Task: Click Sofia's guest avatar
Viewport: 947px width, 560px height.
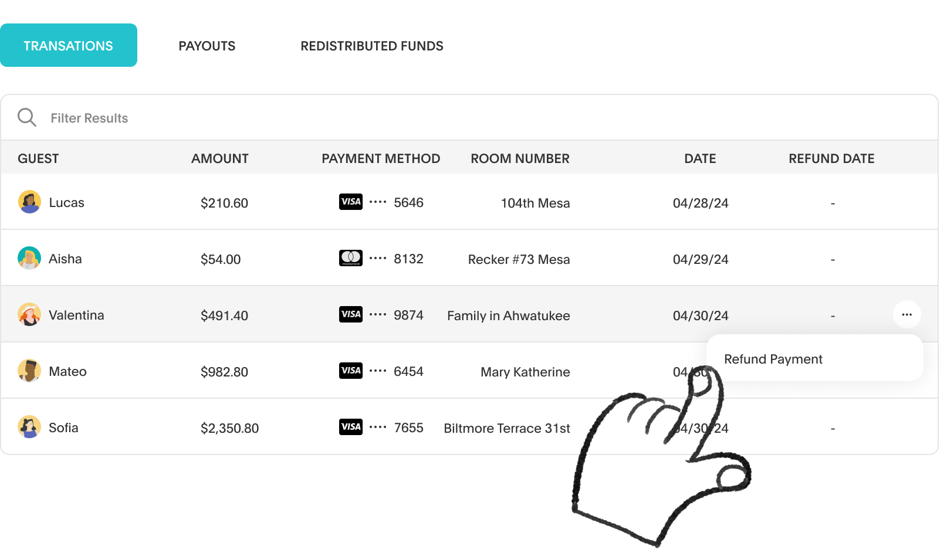Action: pyautogui.click(x=29, y=427)
